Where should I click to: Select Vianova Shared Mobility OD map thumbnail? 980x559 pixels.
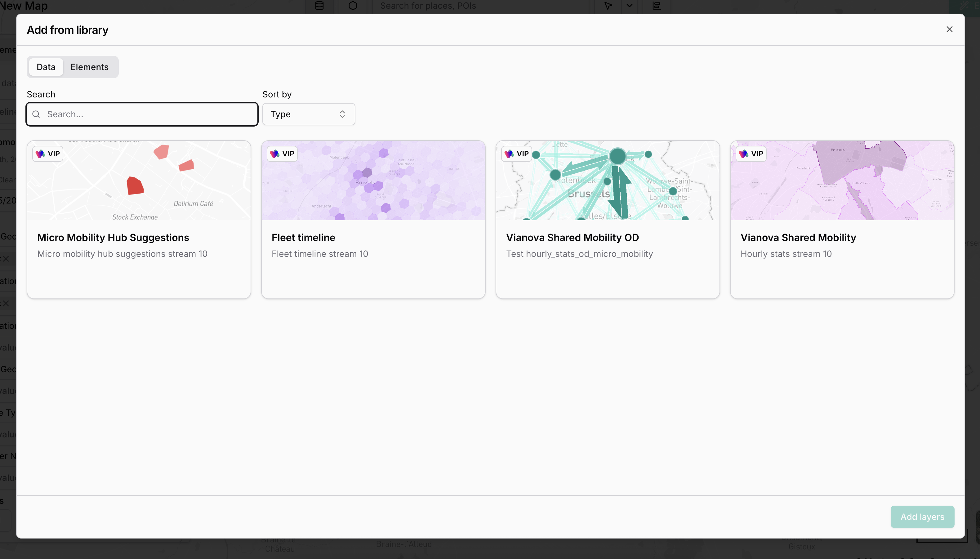(608, 181)
